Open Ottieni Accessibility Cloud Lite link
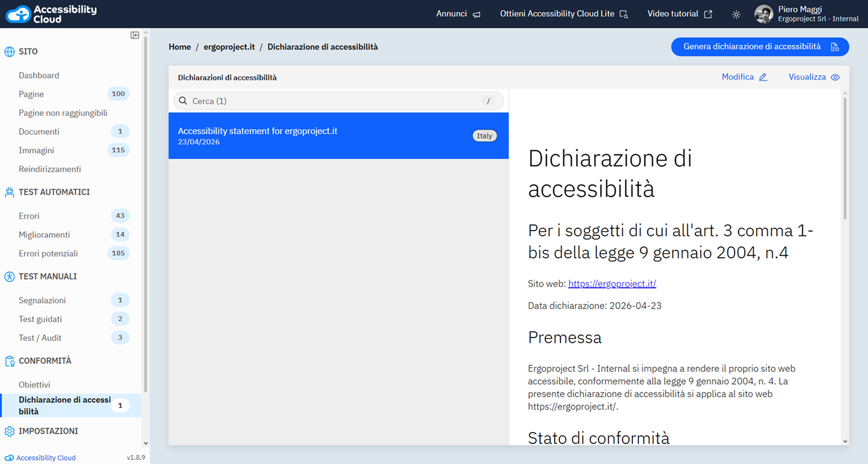This screenshot has width=868, height=464. pos(564,14)
